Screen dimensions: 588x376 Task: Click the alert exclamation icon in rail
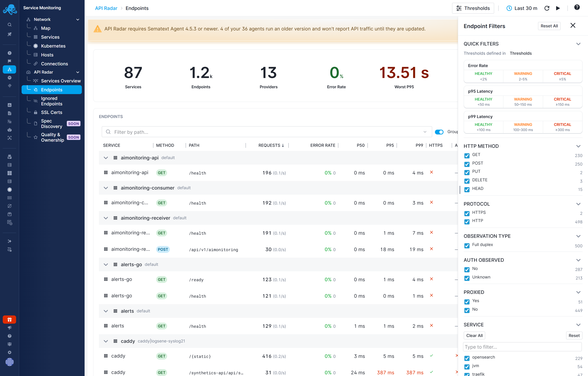pos(10,53)
